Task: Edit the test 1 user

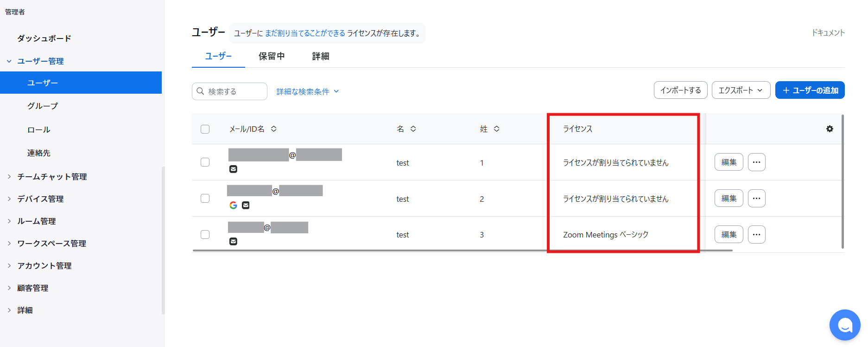Action: pyautogui.click(x=729, y=162)
